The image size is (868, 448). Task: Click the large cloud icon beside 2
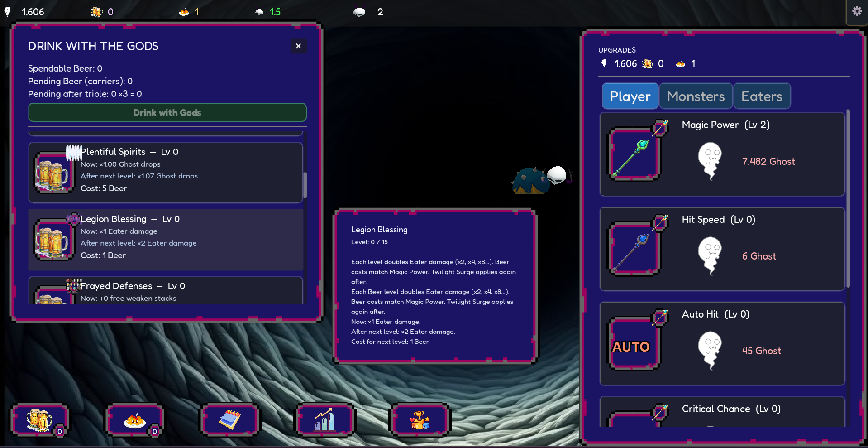tap(359, 12)
